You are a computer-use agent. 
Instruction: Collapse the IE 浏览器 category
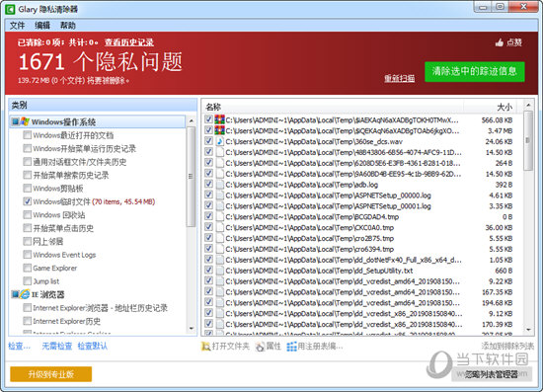[15, 294]
